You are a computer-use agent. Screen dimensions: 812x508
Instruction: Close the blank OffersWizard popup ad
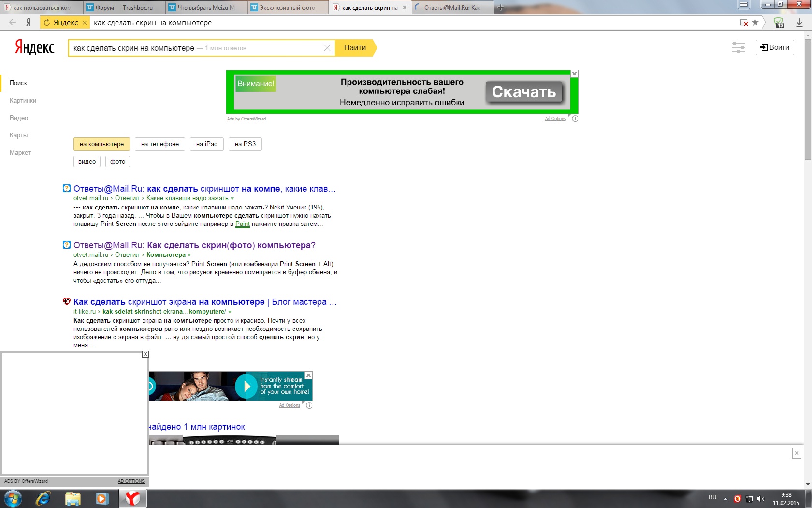[x=145, y=354]
